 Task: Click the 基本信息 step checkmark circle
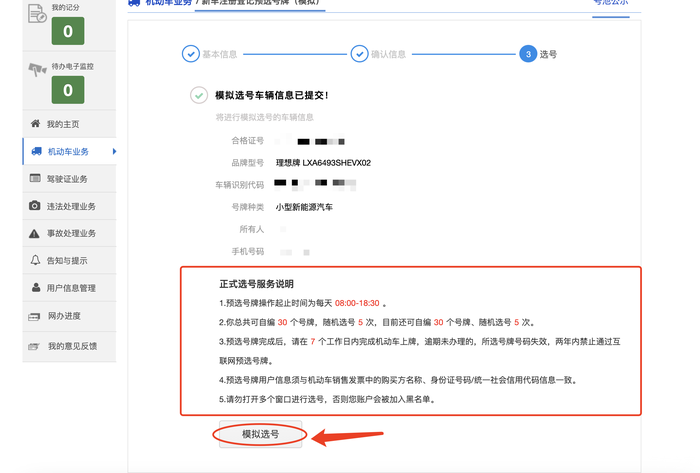tap(190, 54)
